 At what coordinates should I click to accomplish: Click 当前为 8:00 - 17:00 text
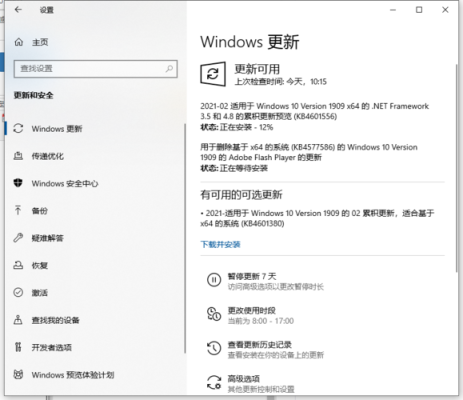(261, 321)
